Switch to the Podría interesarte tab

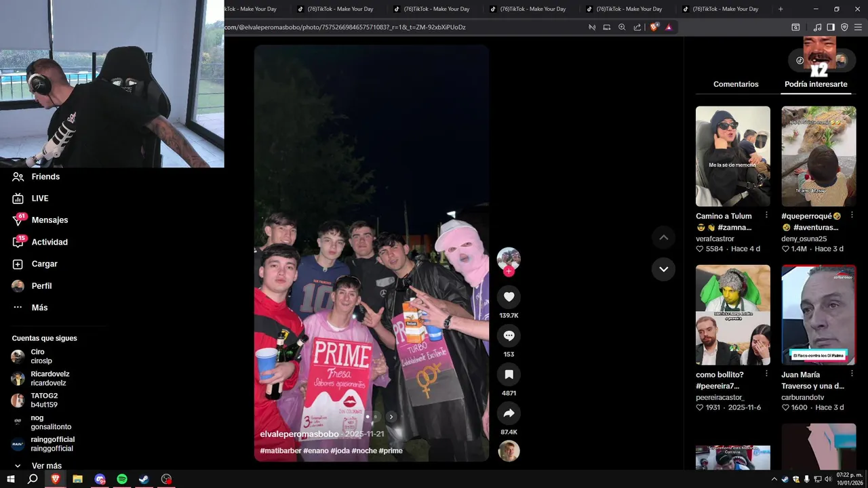coord(816,84)
